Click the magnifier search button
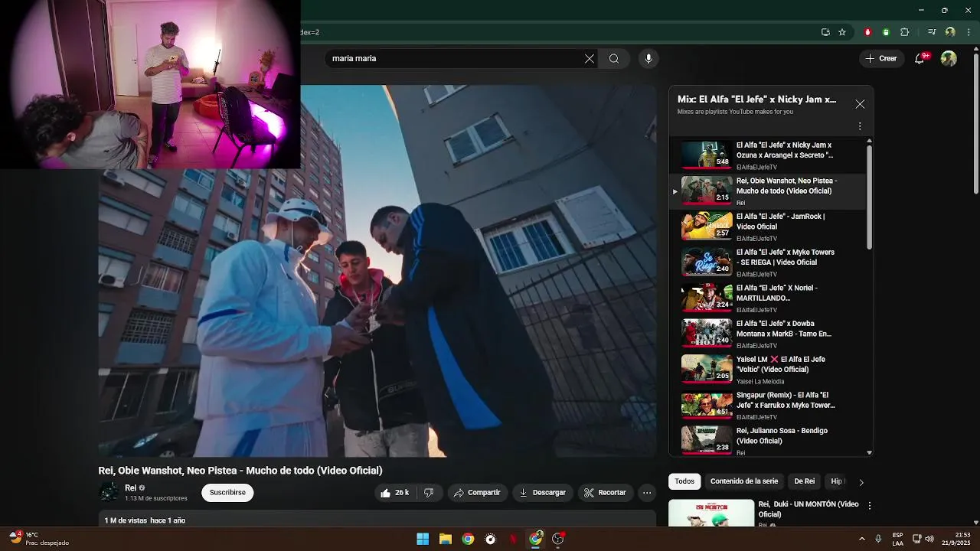This screenshot has width=980, height=551. pyautogui.click(x=614, y=59)
